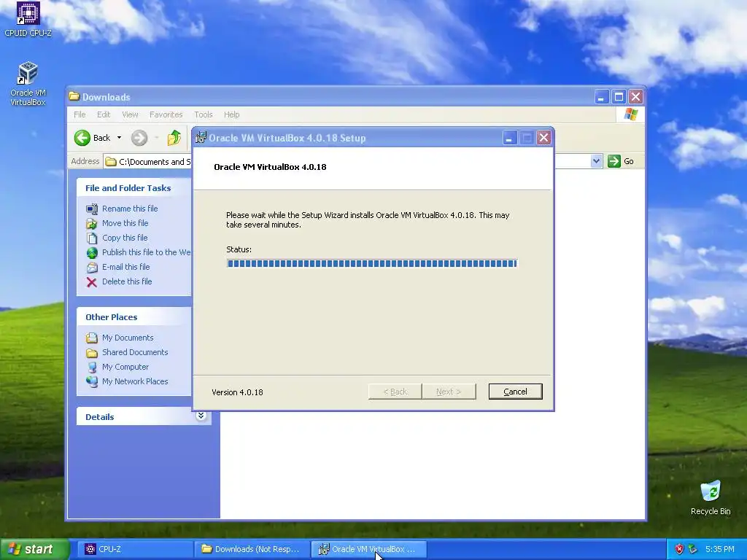Click the Move this file icon
Viewport: 747px width, 560px height.
pyautogui.click(x=91, y=223)
